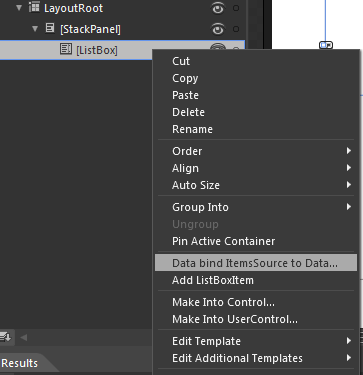Choose Add ListBoxItem
This screenshot has height=375, width=363.
point(256,280)
